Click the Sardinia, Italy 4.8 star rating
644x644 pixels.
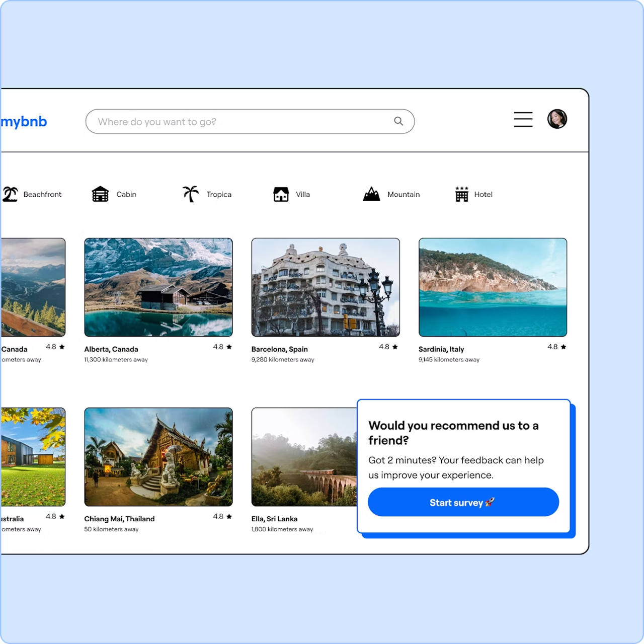557,347
